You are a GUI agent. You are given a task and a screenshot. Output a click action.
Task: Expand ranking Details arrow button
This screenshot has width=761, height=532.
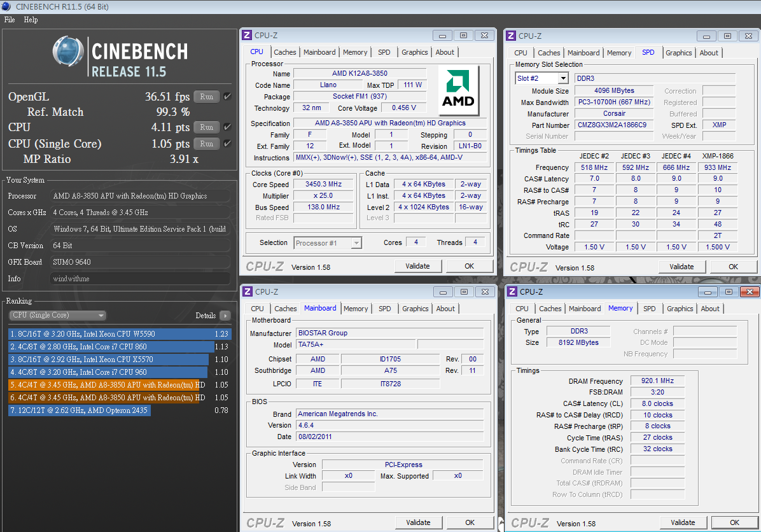[x=225, y=316]
